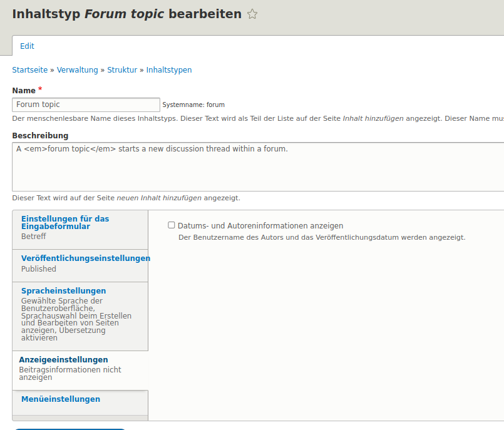Go to the Verwaltung breadcrumb link
Screen dimensions: 504x430
pyautogui.click(x=77, y=70)
